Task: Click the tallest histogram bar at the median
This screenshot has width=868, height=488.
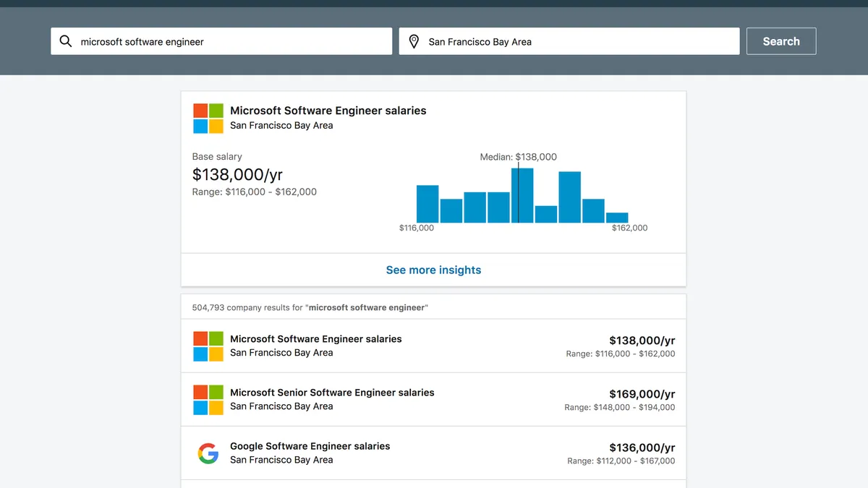Action: (522, 195)
